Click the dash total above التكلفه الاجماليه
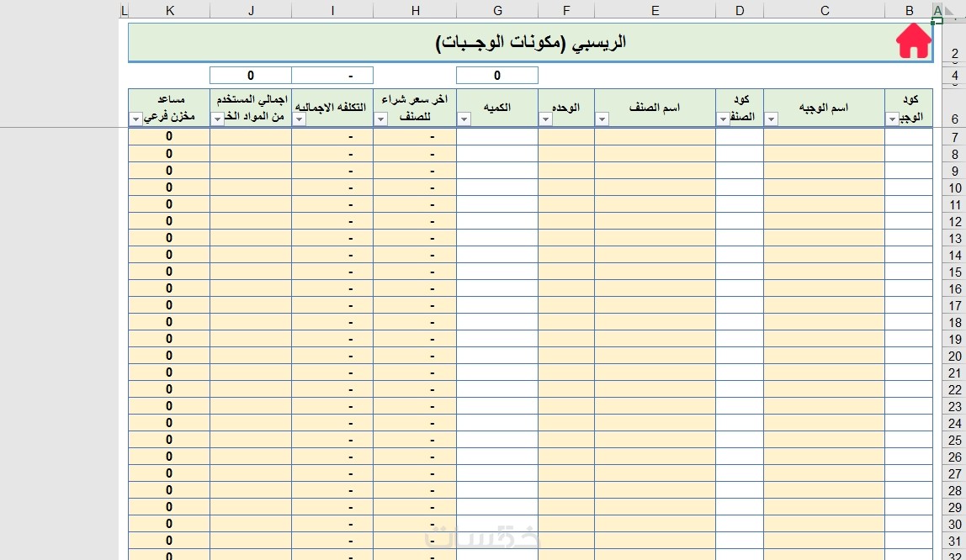Image resolution: width=966 pixels, height=560 pixels. point(332,75)
